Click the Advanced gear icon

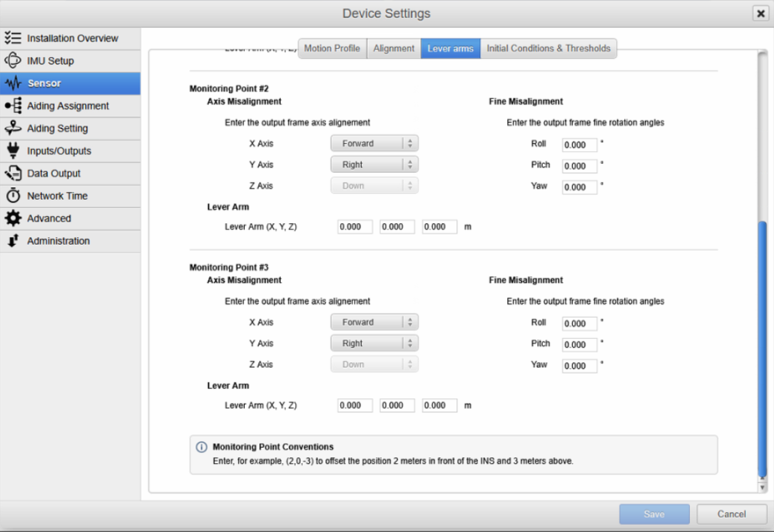(13, 219)
